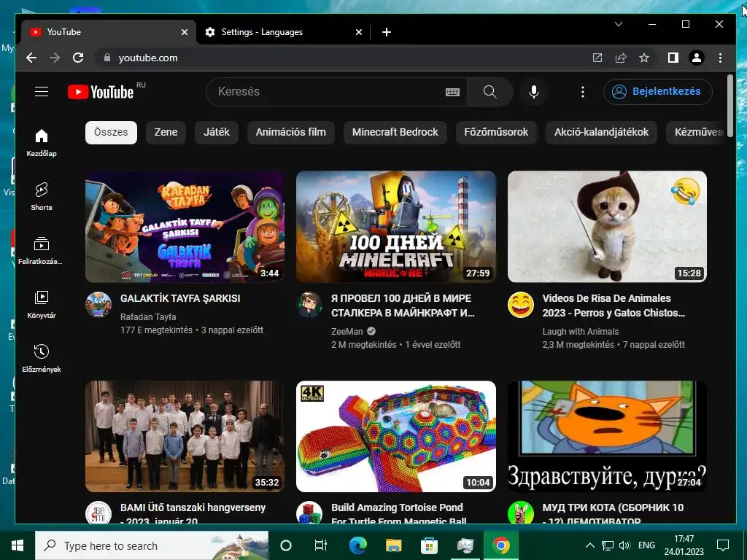
Task: Switch to Settings - Languages tab
Action: coord(284,32)
